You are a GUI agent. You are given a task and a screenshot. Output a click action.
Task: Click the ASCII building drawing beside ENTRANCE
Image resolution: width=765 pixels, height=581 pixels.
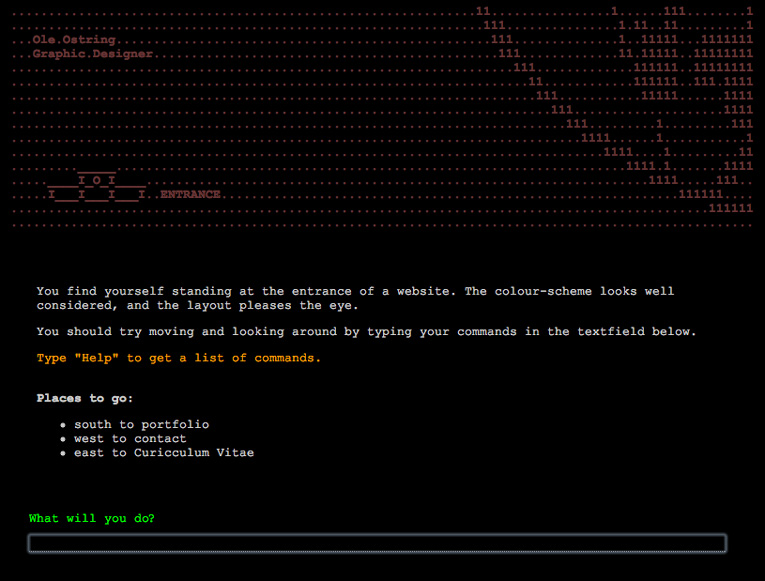(97, 186)
